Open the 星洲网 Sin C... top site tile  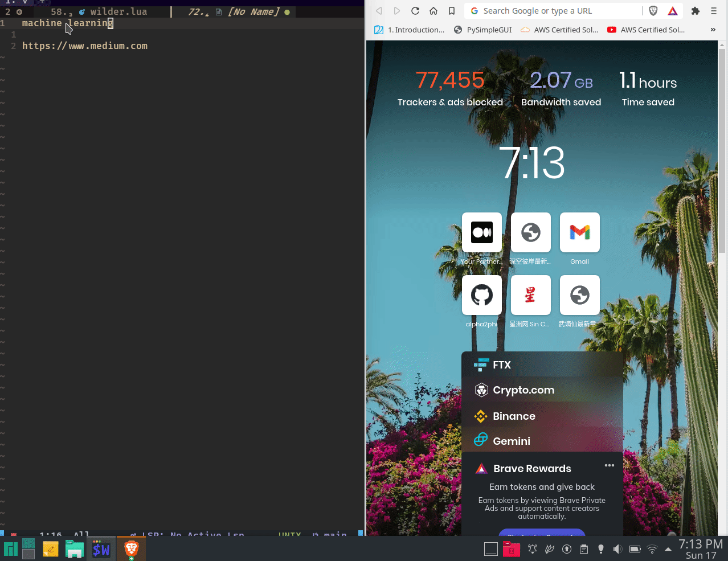pyautogui.click(x=531, y=295)
